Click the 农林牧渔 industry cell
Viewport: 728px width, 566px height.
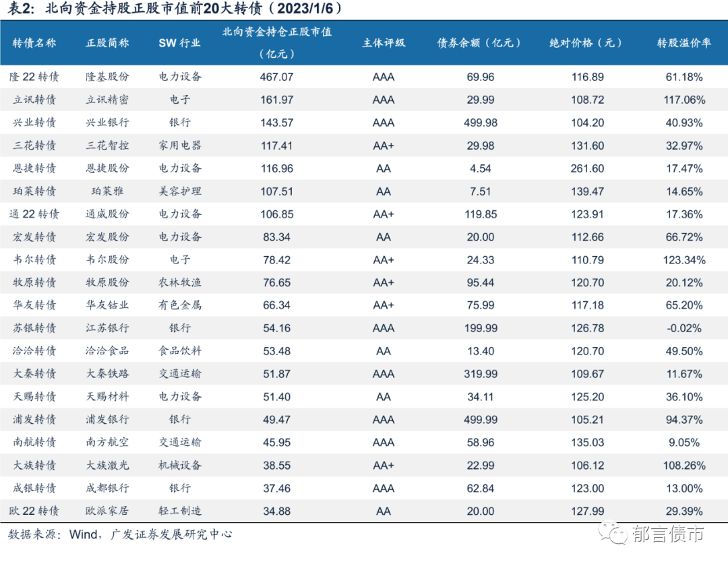180,282
